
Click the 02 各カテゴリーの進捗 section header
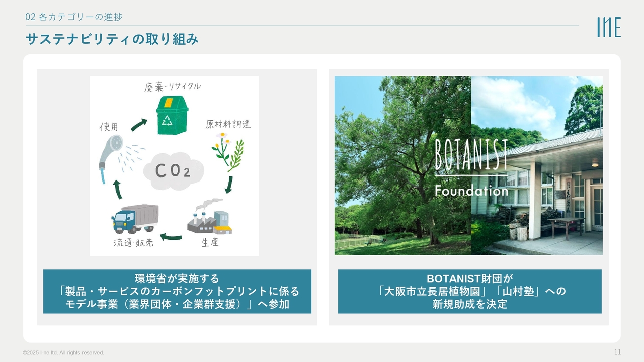[x=74, y=17]
